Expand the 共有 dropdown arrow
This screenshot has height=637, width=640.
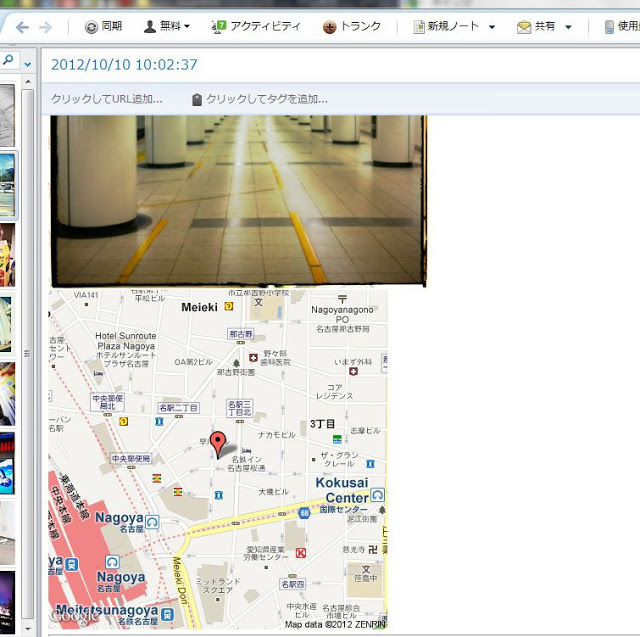pos(568,27)
